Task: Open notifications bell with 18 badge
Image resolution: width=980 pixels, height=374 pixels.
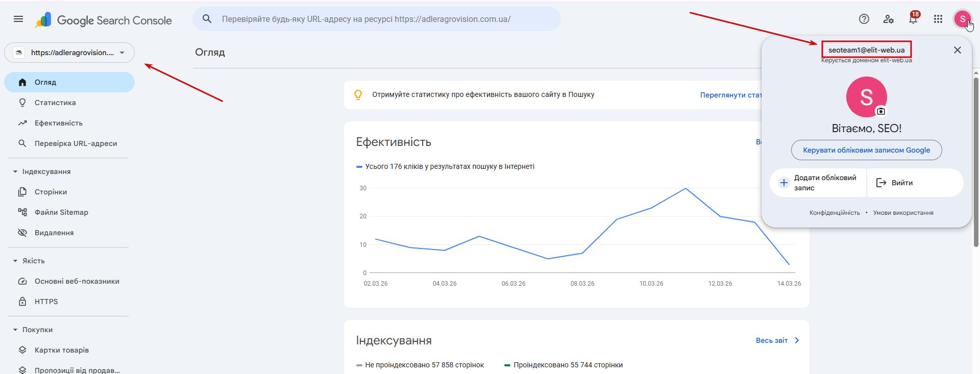Action: coord(913,19)
